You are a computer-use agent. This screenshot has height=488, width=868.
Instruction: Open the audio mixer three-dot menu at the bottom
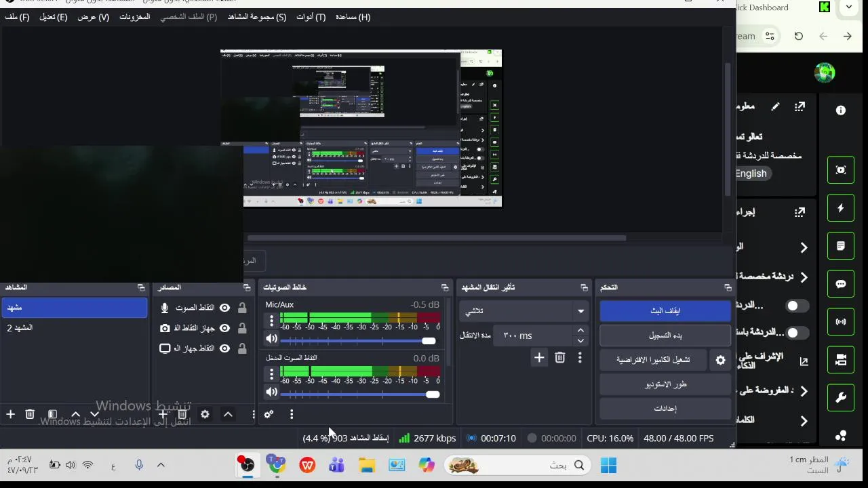(292, 414)
